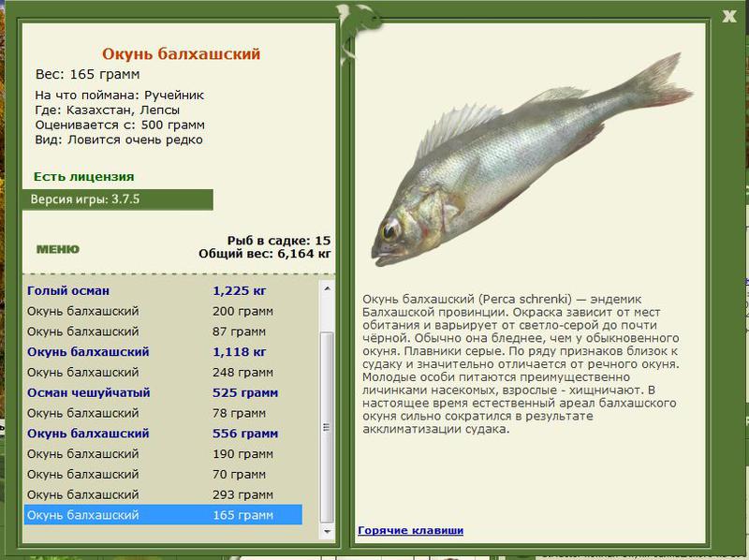The image size is (749, 560).
Task: Click the Balkhash perch fish image
Action: (531, 160)
